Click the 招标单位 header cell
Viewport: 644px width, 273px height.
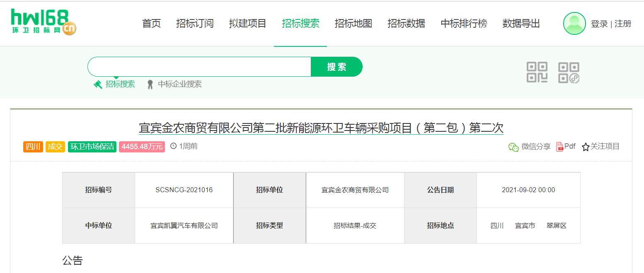point(270,190)
